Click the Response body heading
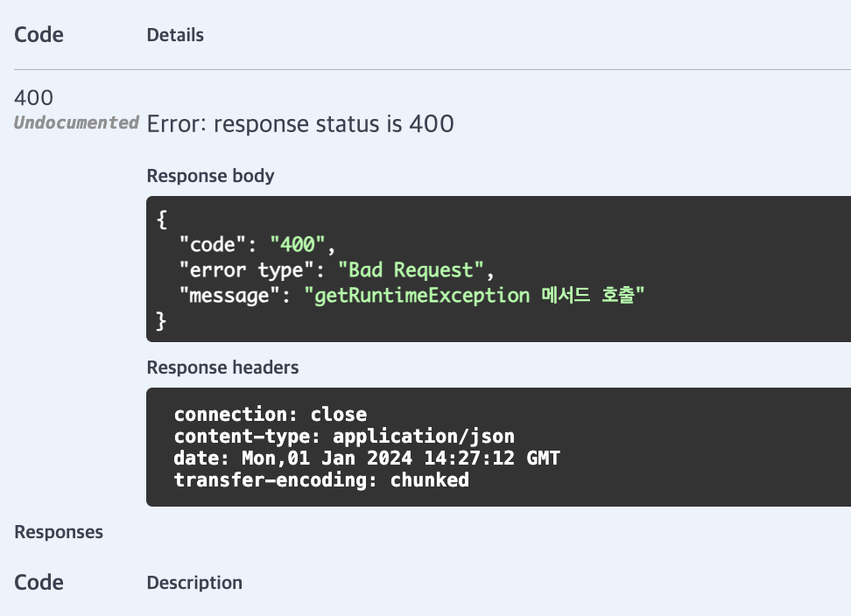The image size is (851, 616). pos(211,176)
